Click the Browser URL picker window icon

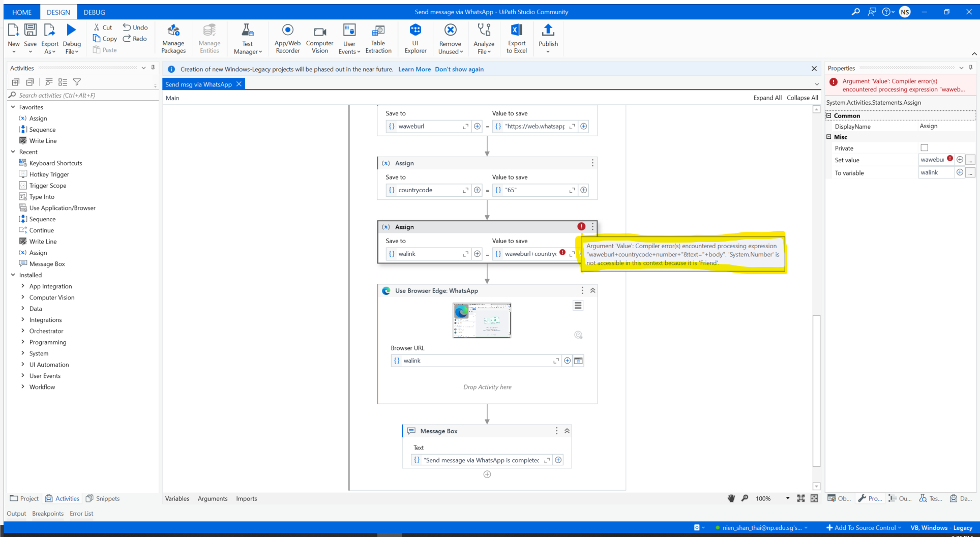(578, 361)
